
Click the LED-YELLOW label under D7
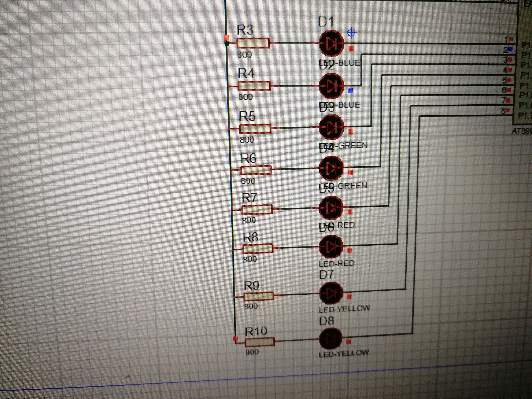click(344, 309)
